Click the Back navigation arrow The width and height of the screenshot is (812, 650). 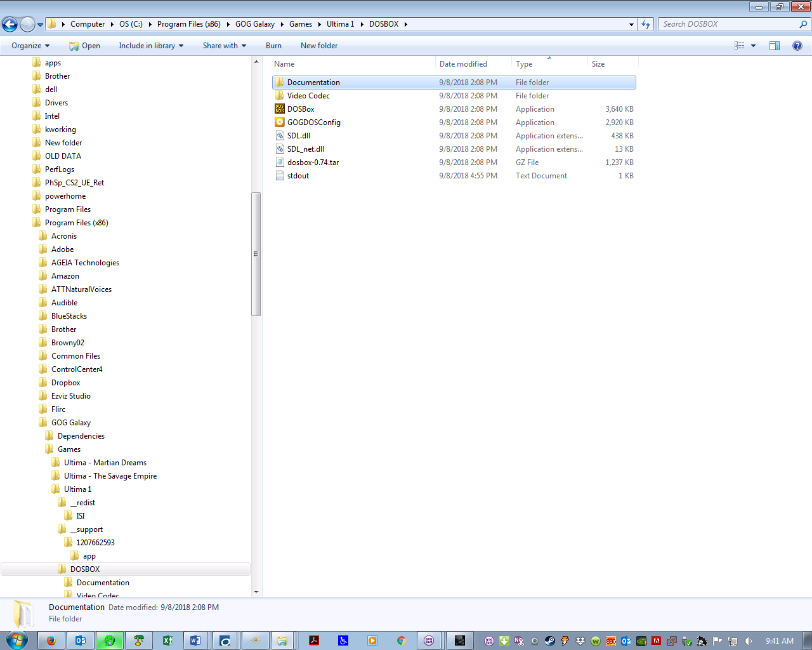click(x=10, y=24)
